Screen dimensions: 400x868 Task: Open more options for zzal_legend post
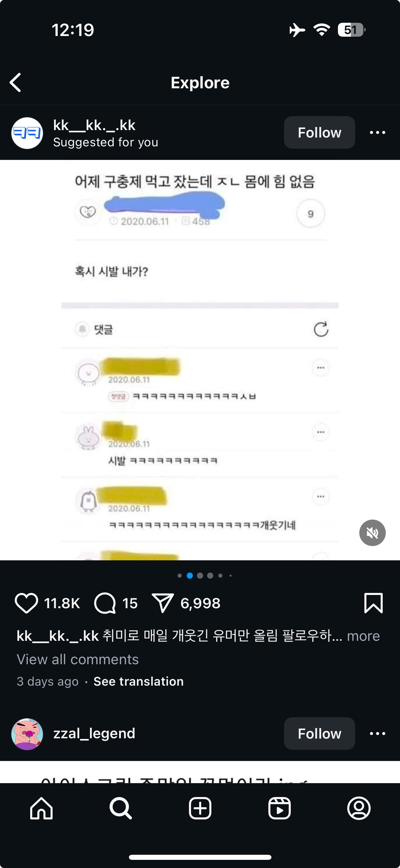(377, 734)
